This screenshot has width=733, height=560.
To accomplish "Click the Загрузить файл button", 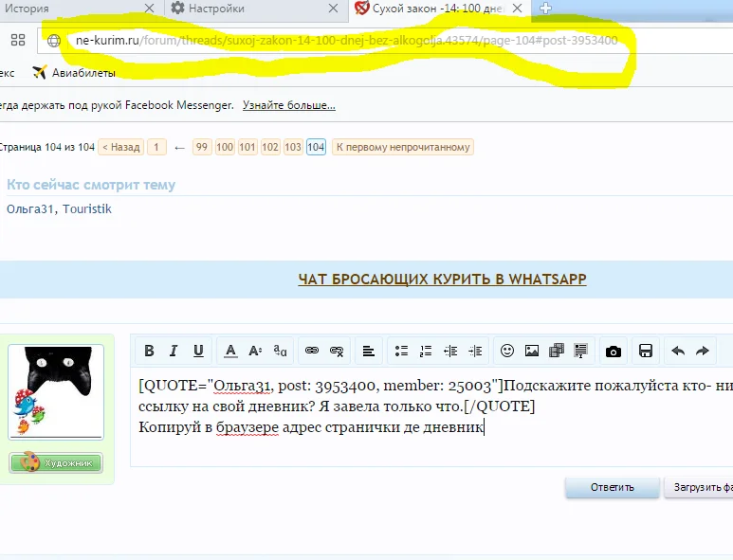I will coord(700,487).
